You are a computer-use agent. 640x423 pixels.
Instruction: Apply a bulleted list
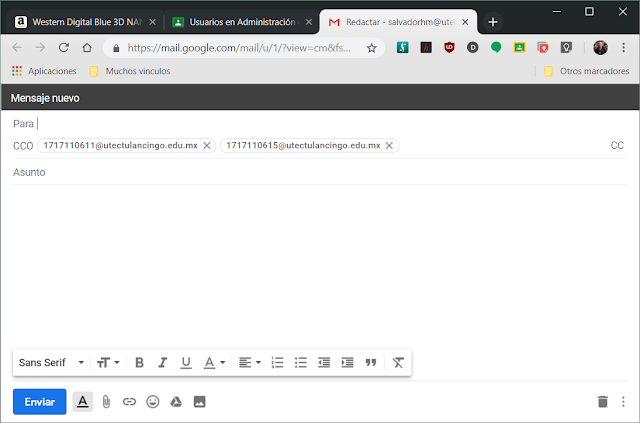(300, 363)
